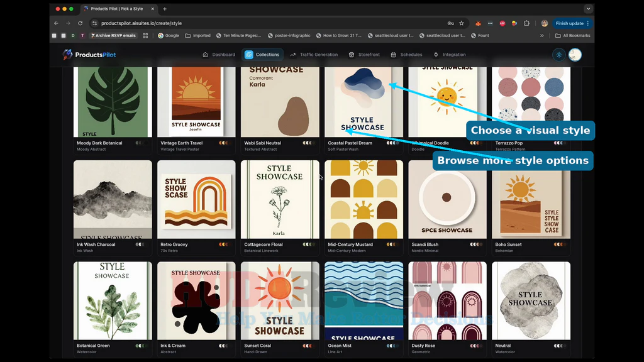644x362 pixels.
Task: Choose the Wabi Sabi Neutral style thumbnail
Action: coord(280,102)
